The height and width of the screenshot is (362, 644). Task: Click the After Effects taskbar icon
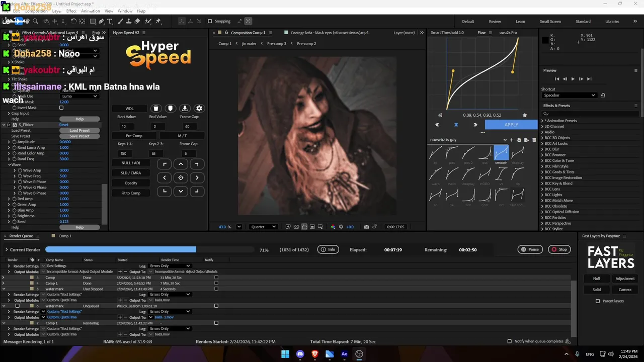point(344,354)
